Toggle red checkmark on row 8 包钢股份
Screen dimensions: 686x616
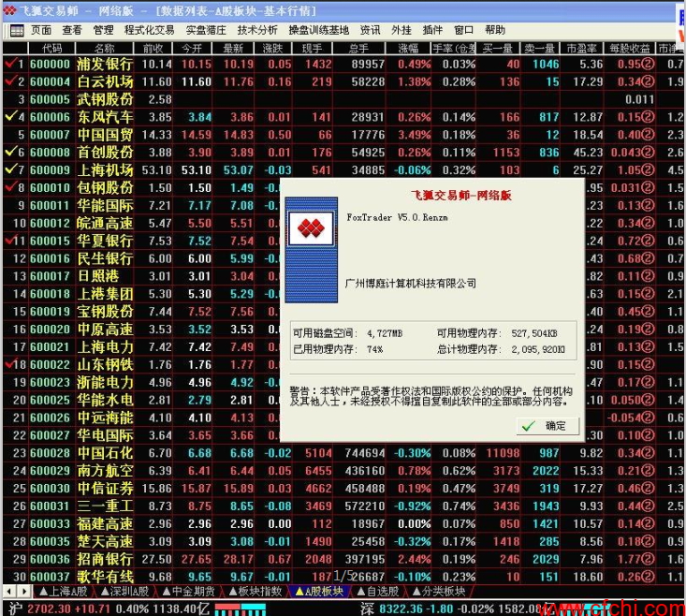(11, 187)
